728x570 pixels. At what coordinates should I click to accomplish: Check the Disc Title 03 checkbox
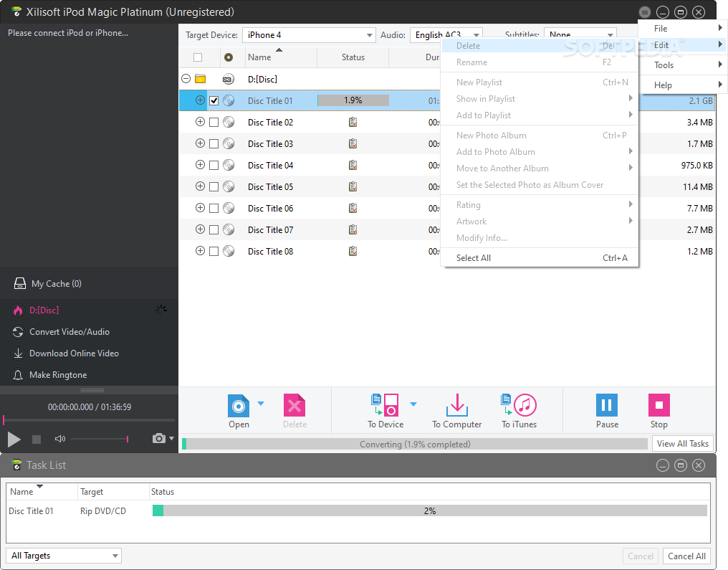(214, 143)
